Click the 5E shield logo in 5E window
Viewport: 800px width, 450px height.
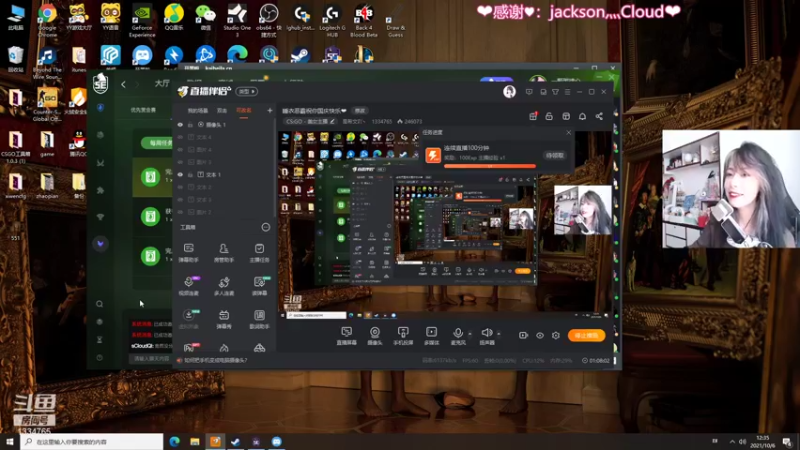click(101, 84)
